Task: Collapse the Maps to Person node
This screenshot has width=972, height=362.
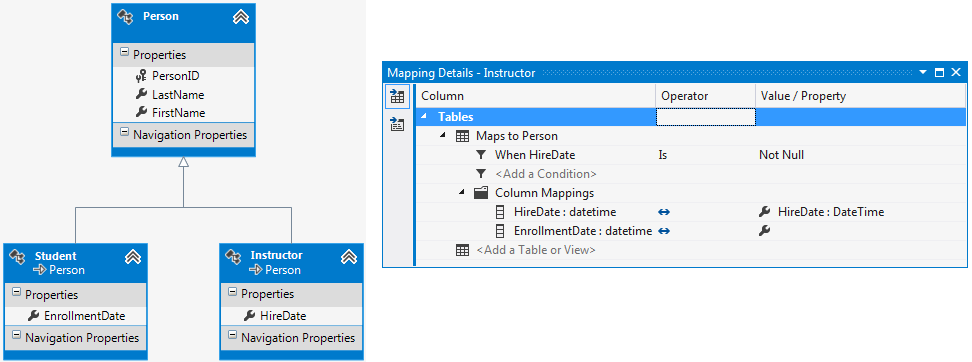Action: click(443, 136)
